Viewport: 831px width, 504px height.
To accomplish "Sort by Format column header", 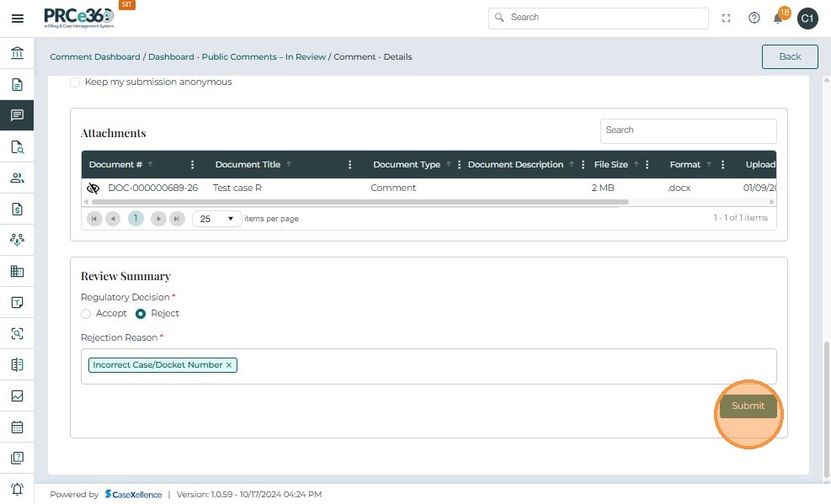I will pos(685,165).
